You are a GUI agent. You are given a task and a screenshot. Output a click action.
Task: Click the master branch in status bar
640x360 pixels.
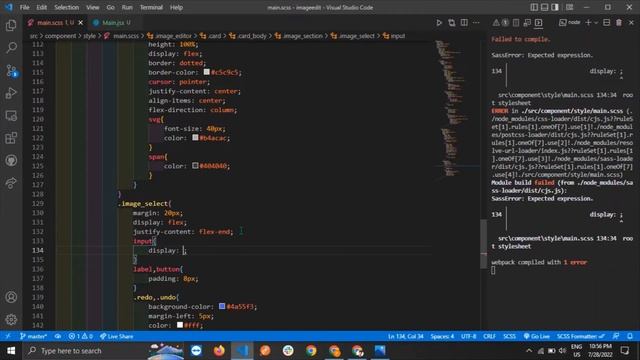[x=33, y=336]
